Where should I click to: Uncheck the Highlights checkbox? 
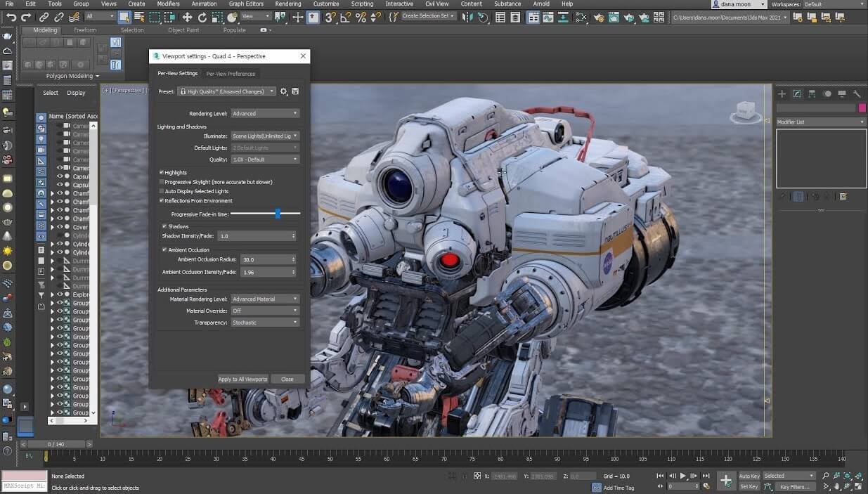pyautogui.click(x=162, y=172)
